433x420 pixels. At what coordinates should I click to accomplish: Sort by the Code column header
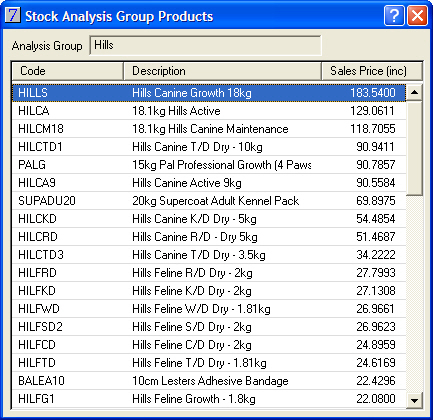pos(68,71)
